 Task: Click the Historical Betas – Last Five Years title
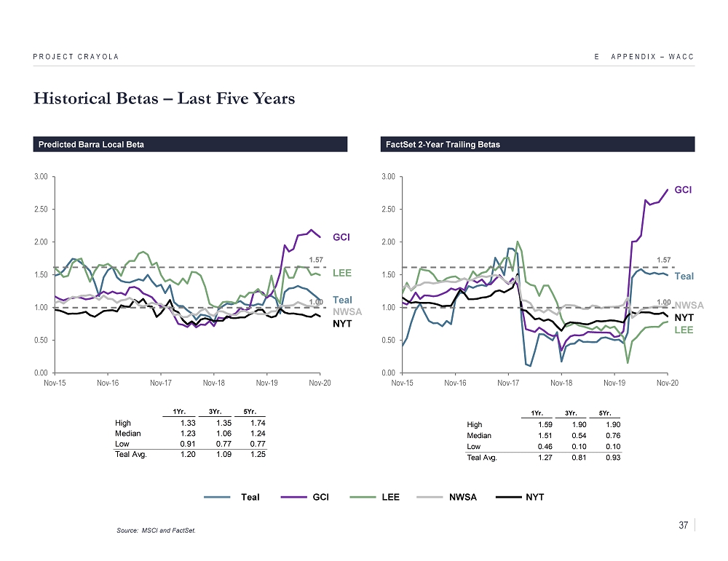pos(164,99)
